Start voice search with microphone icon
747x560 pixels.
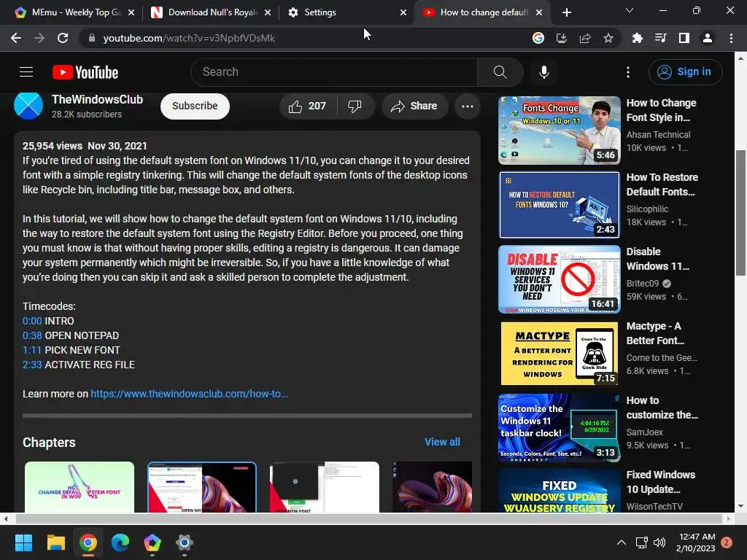pyautogui.click(x=543, y=72)
